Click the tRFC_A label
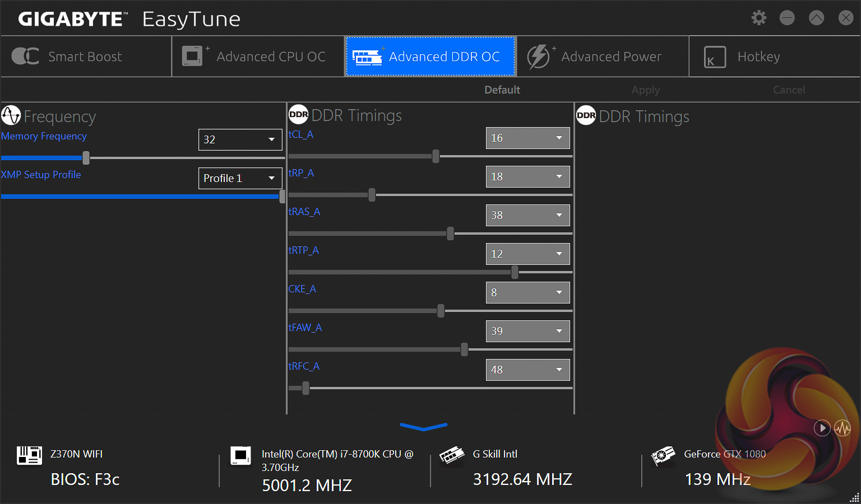The width and height of the screenshot is (861, 504). 304,366
